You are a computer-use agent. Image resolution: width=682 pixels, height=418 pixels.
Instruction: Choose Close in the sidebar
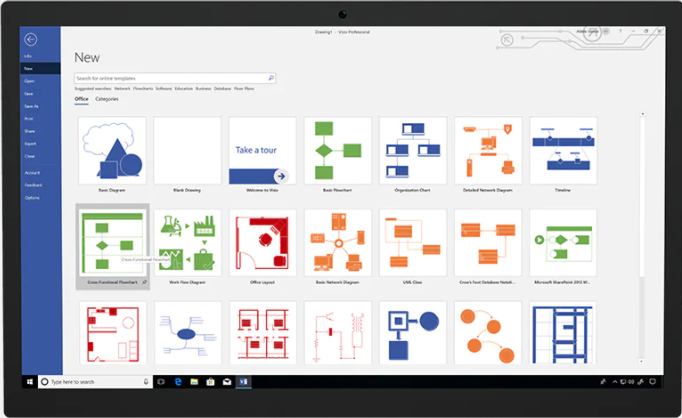click(30, 156)
